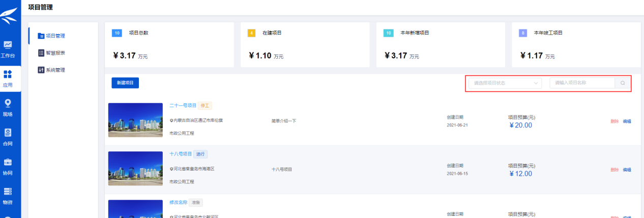The image size is (644, 218).
Task: Click the ¥12.00 budget value
Action: [x=520, y=174]
